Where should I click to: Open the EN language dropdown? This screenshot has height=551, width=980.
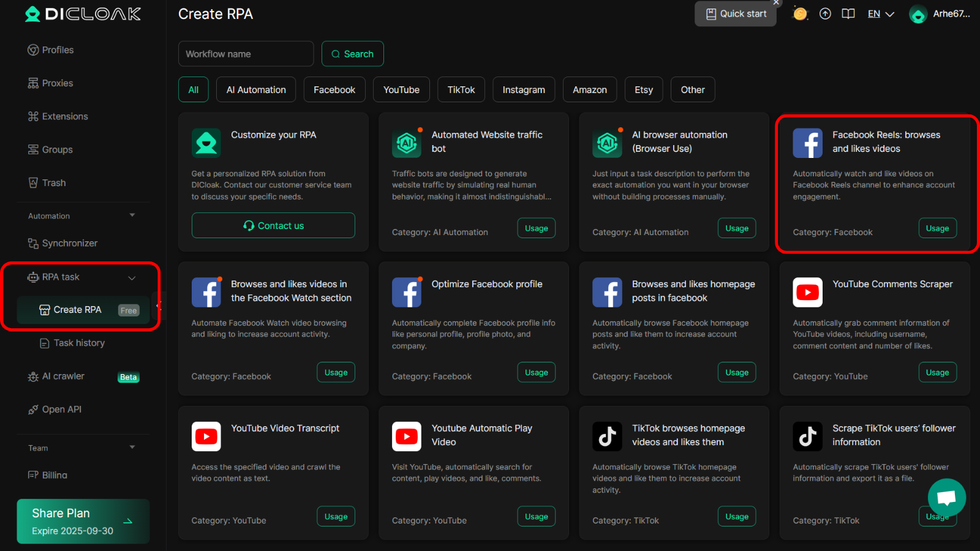point(881,14)
